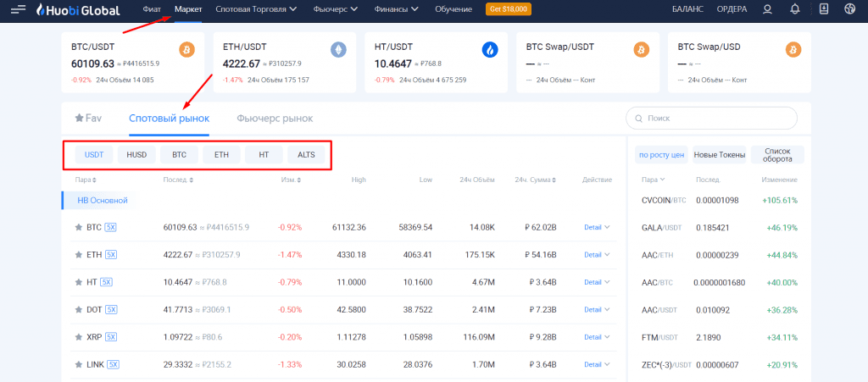Switch to Спотовый рынок tab
868x382 pixels.
(169, 119)
